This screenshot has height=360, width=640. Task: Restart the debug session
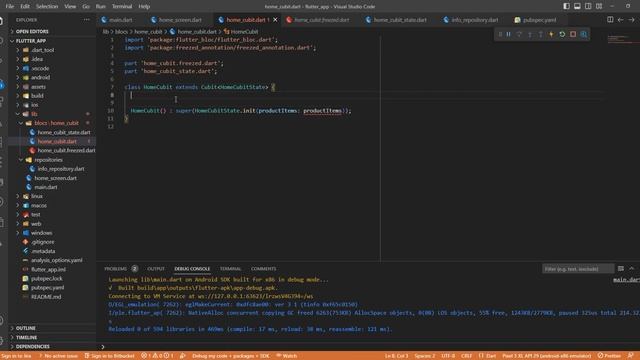click(562, 35)
